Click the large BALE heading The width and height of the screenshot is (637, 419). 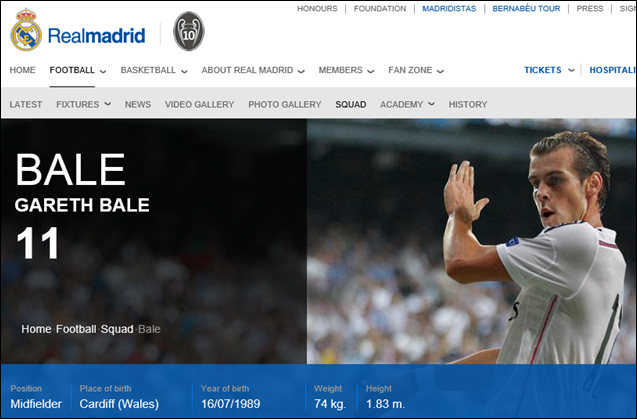70,169
